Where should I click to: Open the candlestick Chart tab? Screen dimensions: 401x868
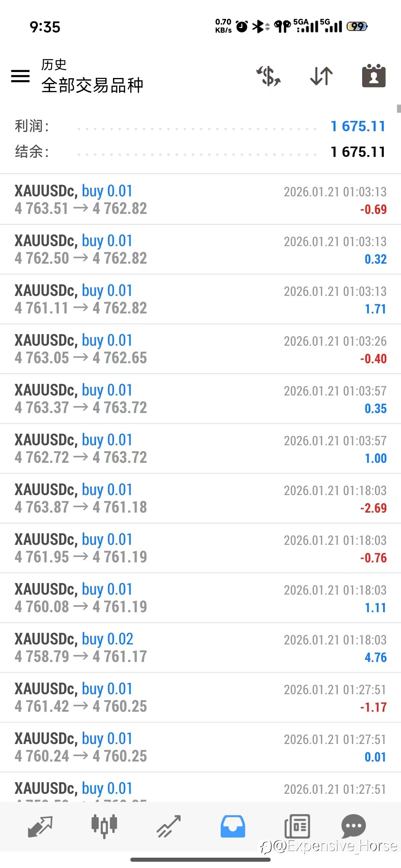[104, 827]
